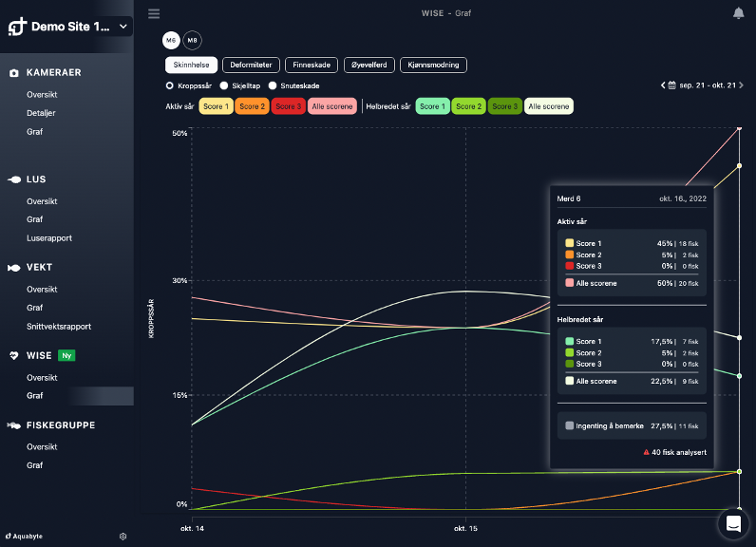Select pen M6 circle
Viewport: 756px width, 547px height.
(171, 40)
